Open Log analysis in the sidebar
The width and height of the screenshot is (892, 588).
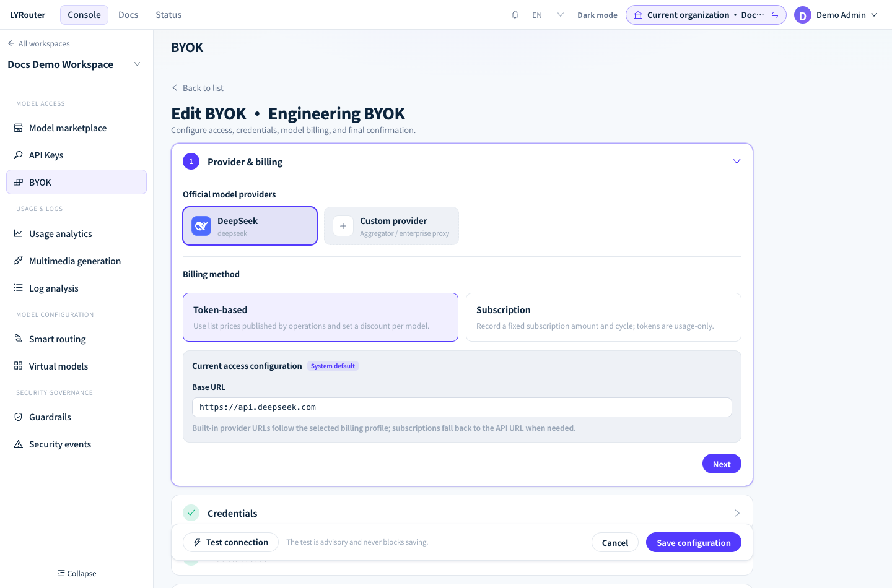click(x=76, y=288)
